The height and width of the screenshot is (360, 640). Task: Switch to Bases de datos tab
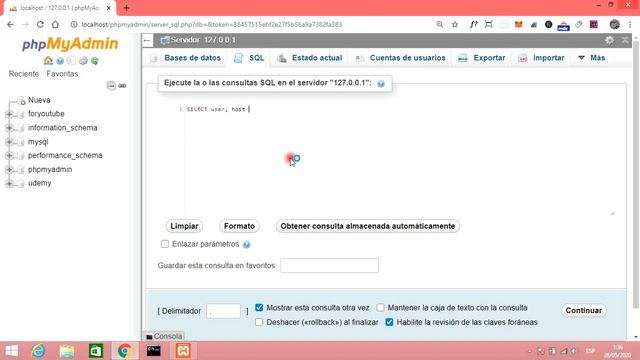186,58
